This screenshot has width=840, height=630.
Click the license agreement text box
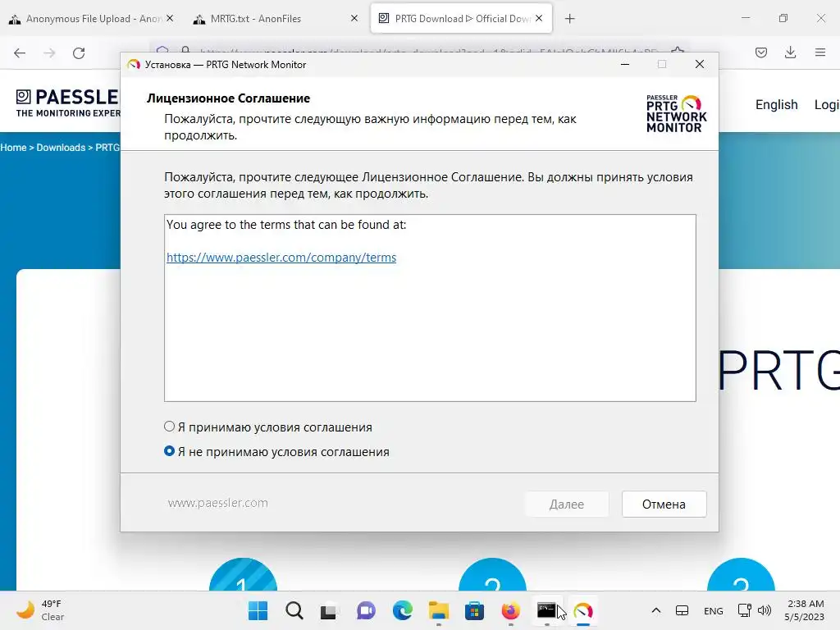(x=430, y=308)
